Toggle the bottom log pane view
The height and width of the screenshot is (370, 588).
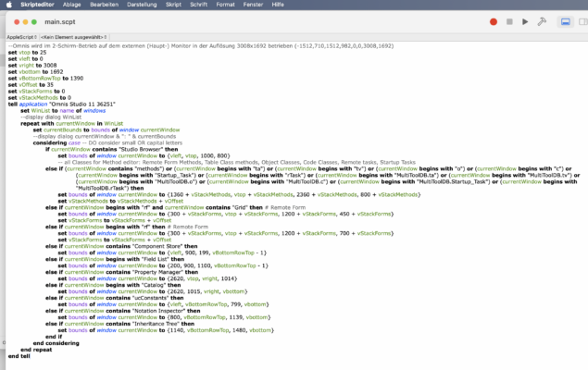[x=564, y=21]
